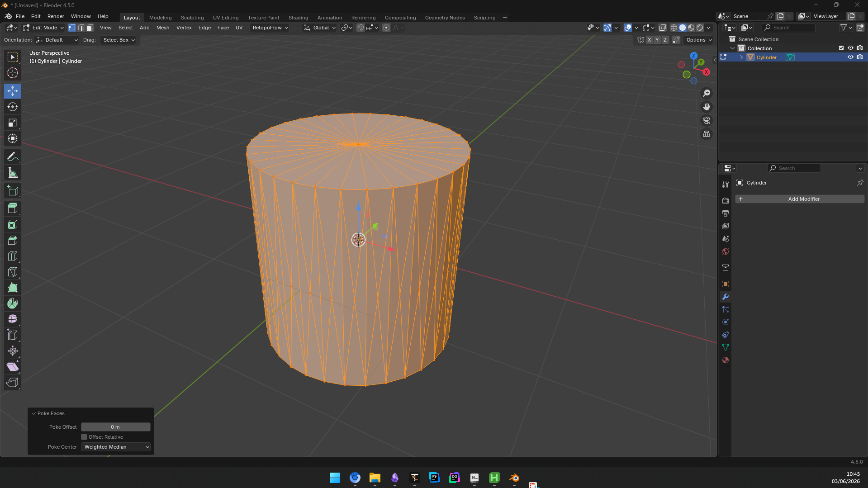
Task: Click the outliner Search field
Action: click(789, 28)
